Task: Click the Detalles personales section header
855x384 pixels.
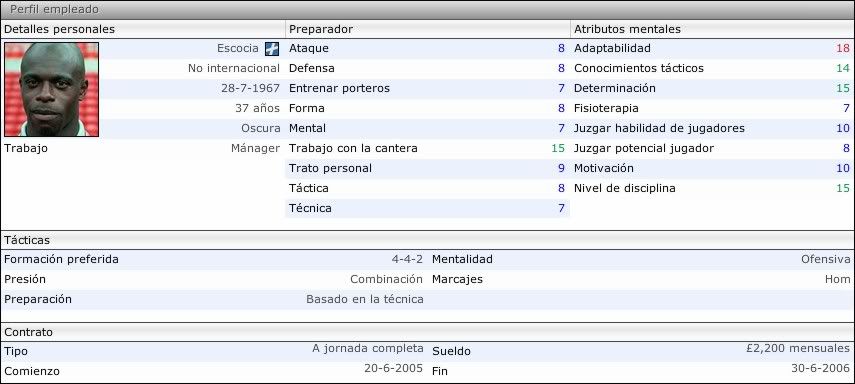Action: (x=59, y=29)
